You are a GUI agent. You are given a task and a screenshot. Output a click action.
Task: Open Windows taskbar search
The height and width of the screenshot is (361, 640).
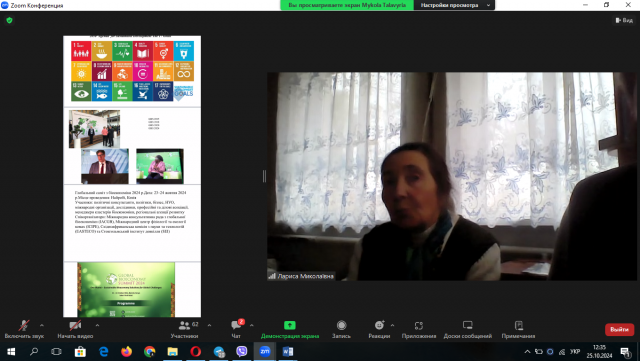pos(34,352)
